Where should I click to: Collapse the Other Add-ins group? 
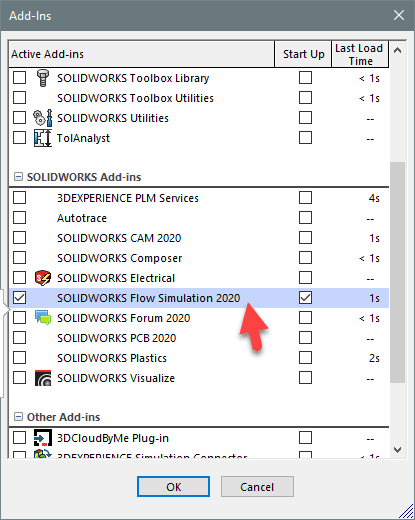[x=18, y=417]
